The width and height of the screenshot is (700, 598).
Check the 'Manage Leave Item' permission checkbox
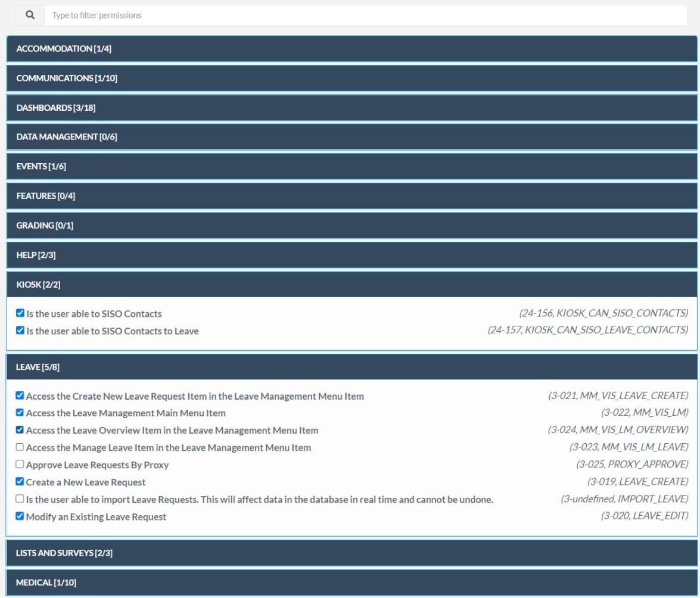coord(20,447)
